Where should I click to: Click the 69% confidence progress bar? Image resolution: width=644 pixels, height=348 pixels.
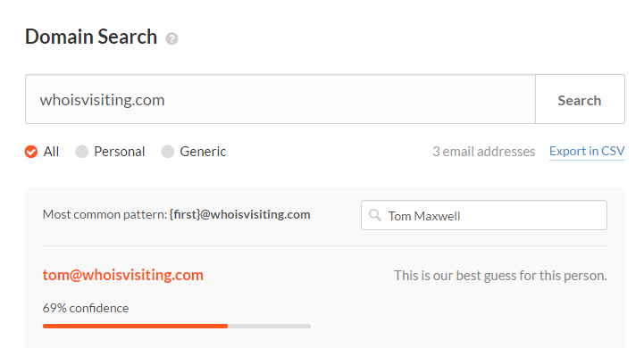[x=177, y=327]
